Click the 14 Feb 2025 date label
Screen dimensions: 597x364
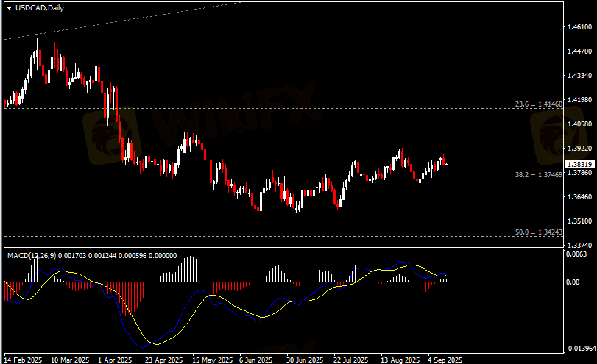(x=23, y=360)
